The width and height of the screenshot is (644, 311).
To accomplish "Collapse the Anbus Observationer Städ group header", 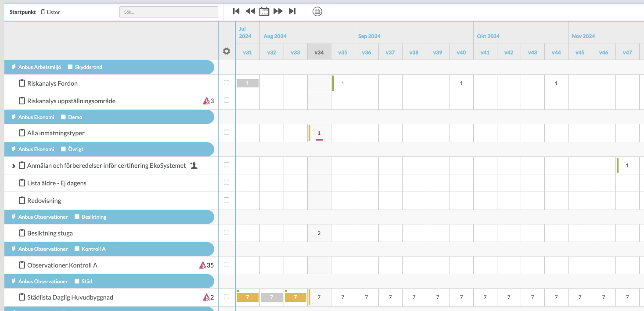I will [x=14, y=281].
